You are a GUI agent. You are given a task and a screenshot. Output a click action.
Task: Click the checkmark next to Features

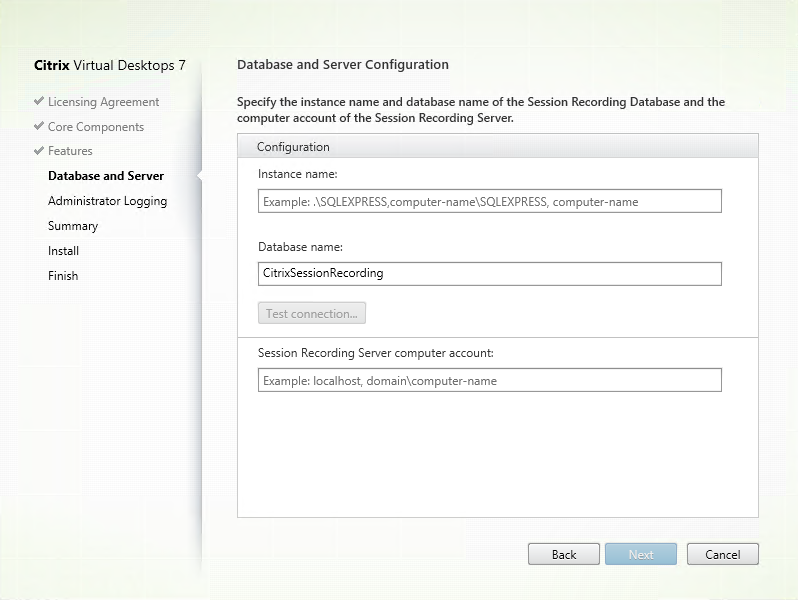pos(39,151)
